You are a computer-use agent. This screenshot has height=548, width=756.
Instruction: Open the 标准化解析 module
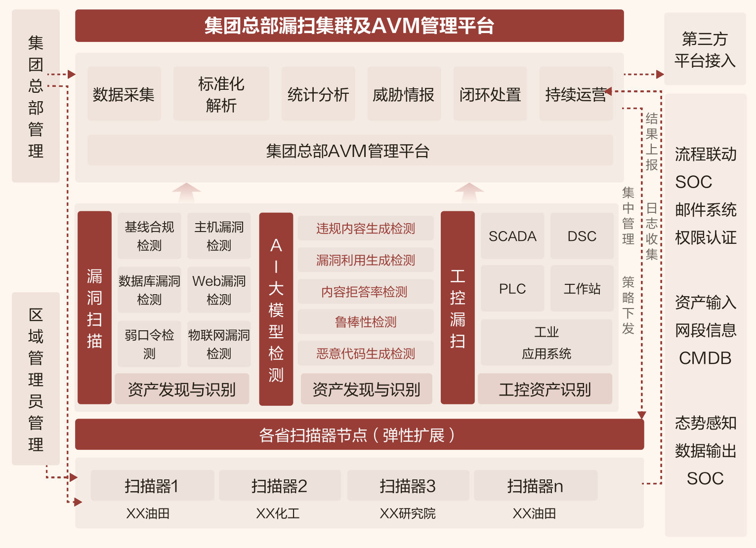click(220, 93)
